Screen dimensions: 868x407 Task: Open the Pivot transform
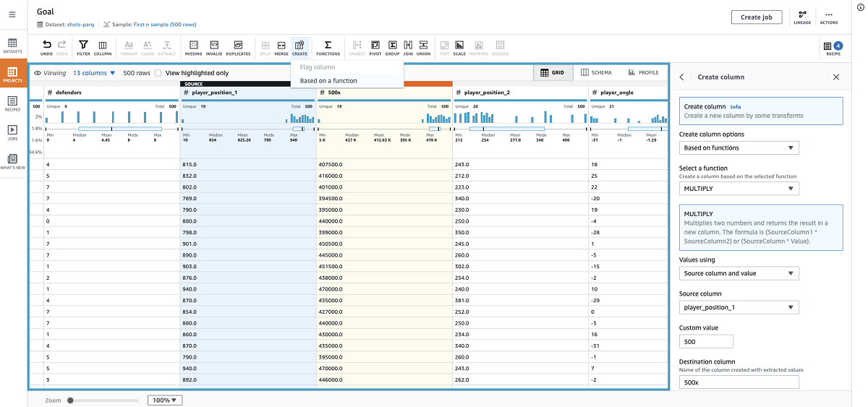pos(375,46)
